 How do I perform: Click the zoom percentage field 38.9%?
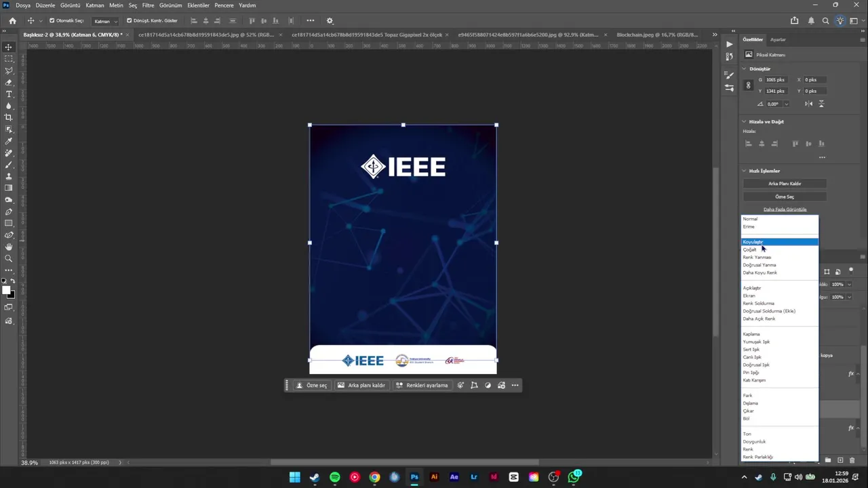pos(29,462)
